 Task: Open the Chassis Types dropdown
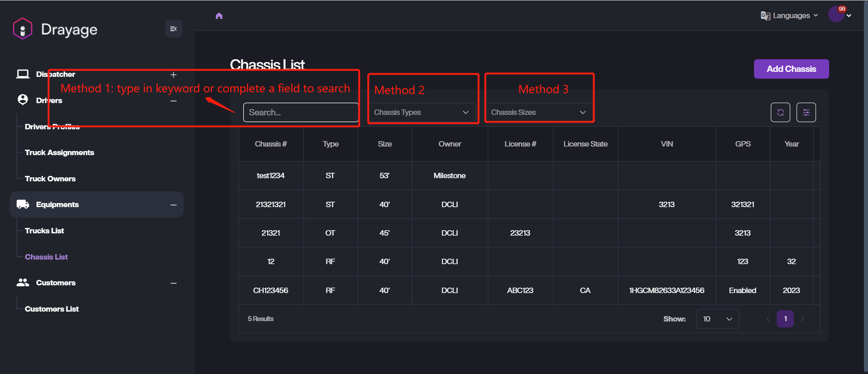(x=421, y=112)
